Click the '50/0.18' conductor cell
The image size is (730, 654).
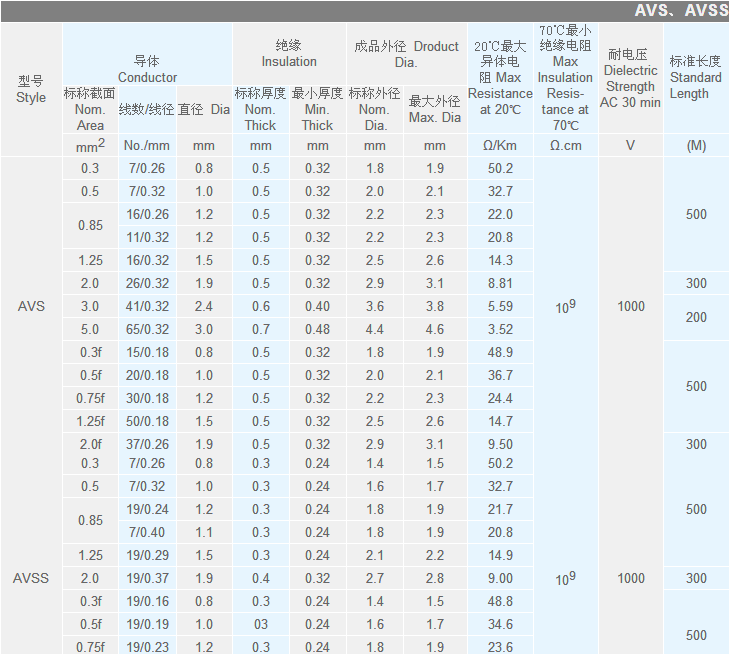pos(147,421)
